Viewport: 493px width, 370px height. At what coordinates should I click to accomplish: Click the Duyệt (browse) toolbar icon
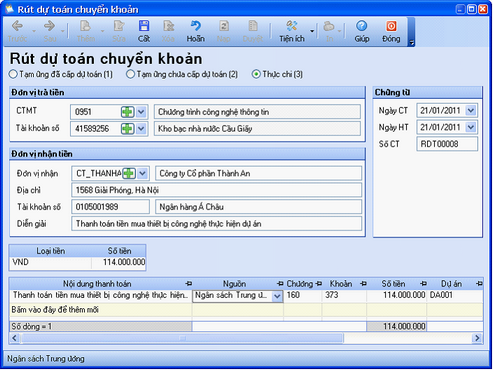point(253,26)
